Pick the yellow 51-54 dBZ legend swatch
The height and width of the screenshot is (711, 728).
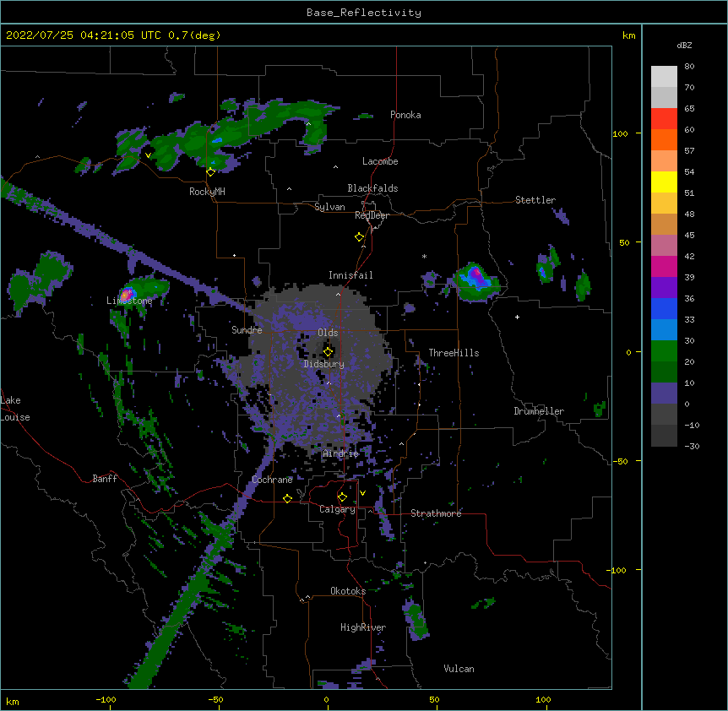click(x=664, y=182)
